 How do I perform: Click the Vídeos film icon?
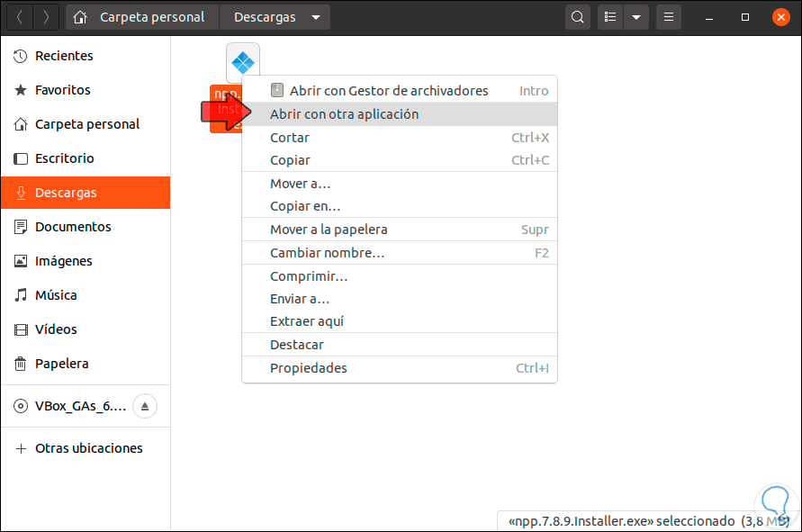(x=21, y=329)
